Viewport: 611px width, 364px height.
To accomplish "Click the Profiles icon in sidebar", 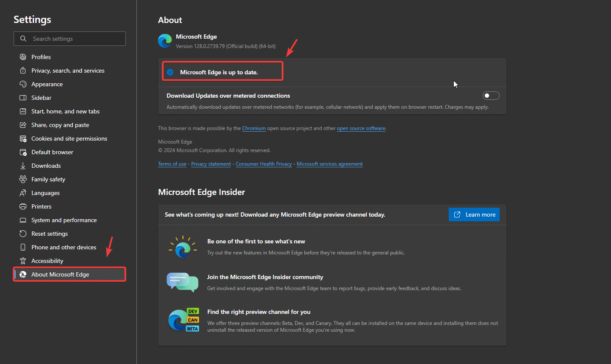I will (23, 57).
